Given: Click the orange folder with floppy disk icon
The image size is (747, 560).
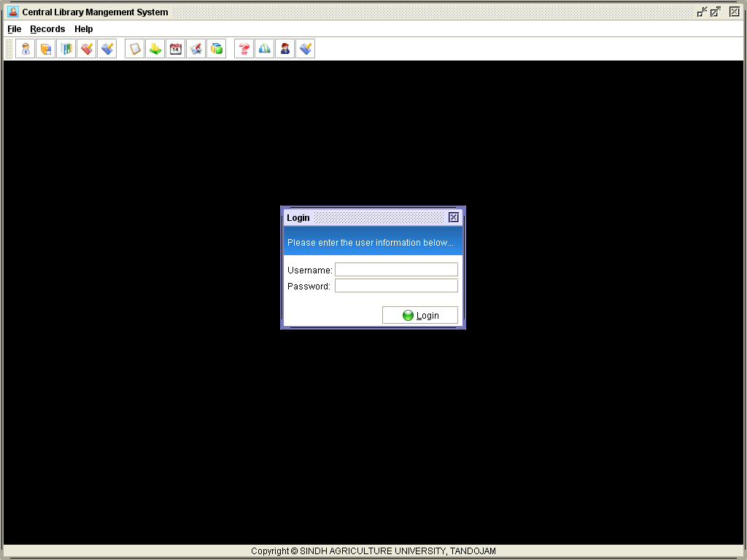Looking at the screenshot, I should click(46, 49).
